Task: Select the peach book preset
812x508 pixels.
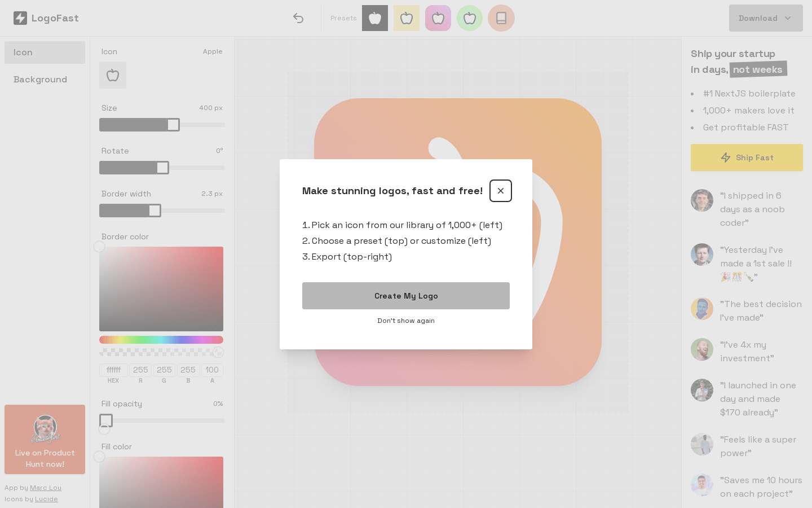Action: (501, 18)
